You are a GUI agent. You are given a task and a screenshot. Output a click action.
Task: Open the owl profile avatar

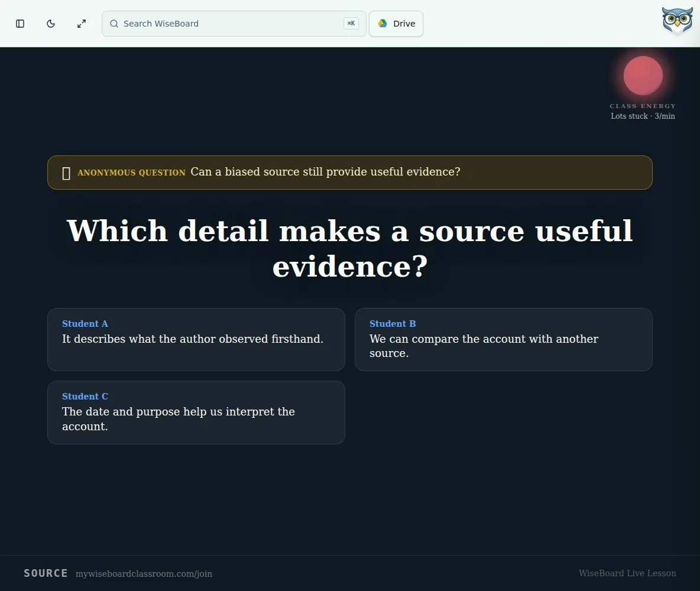(x=677, y=21)
